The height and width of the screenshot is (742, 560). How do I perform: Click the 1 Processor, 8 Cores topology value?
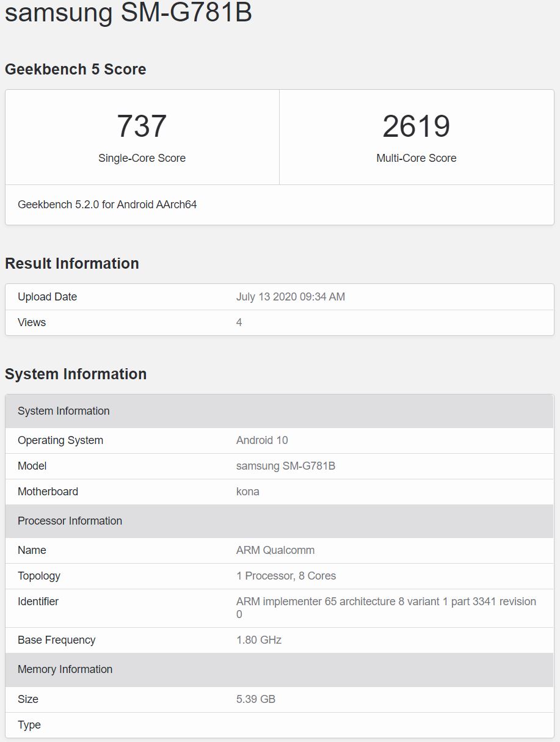click(286, 576)
